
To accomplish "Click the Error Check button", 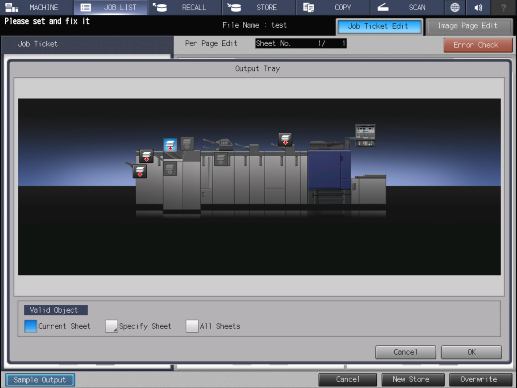I will point(478,45).
